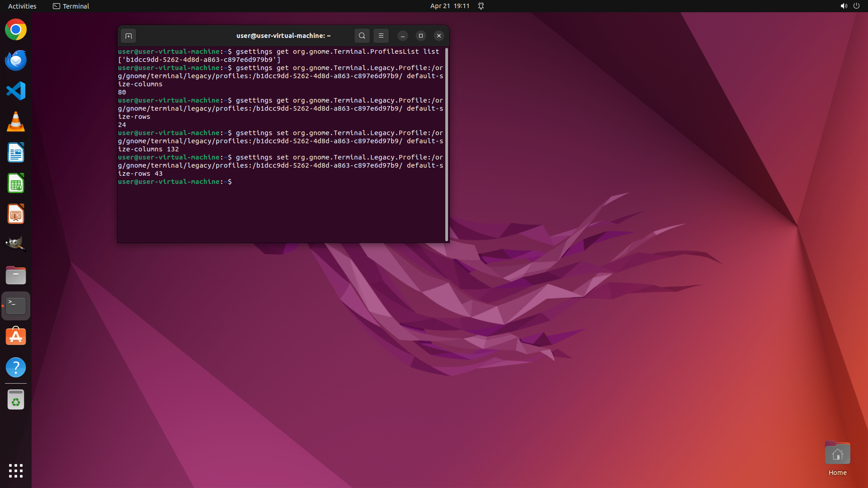Open the terminal hamburger menu
The width and height of the screenshot is (868, 488).
[x=381, y=36]
